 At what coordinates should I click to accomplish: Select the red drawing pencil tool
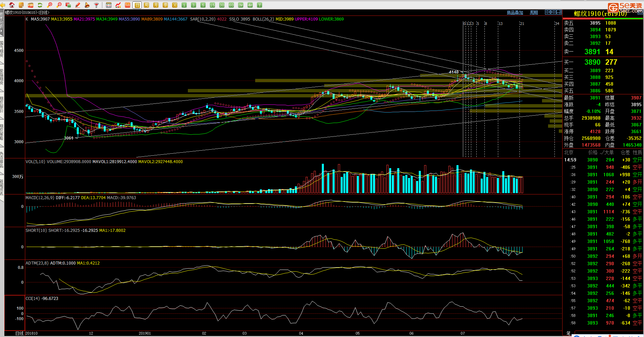[x=78, y=5]
